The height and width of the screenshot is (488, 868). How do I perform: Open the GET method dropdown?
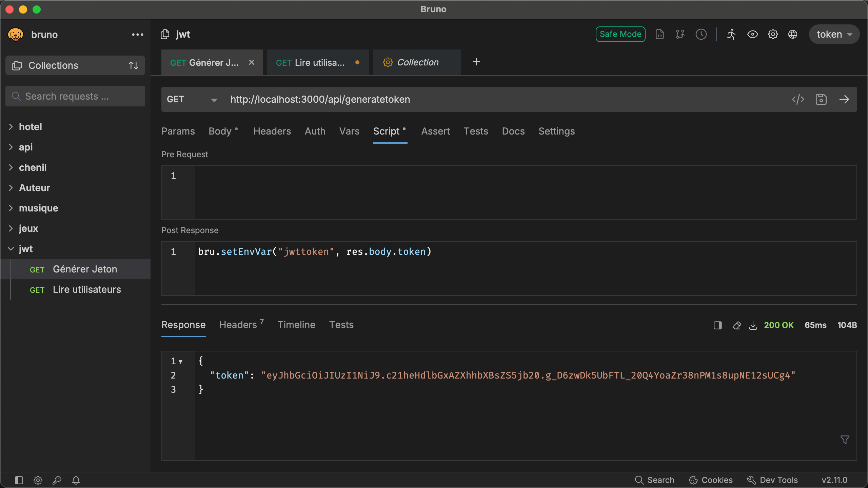tap(192, 99)
